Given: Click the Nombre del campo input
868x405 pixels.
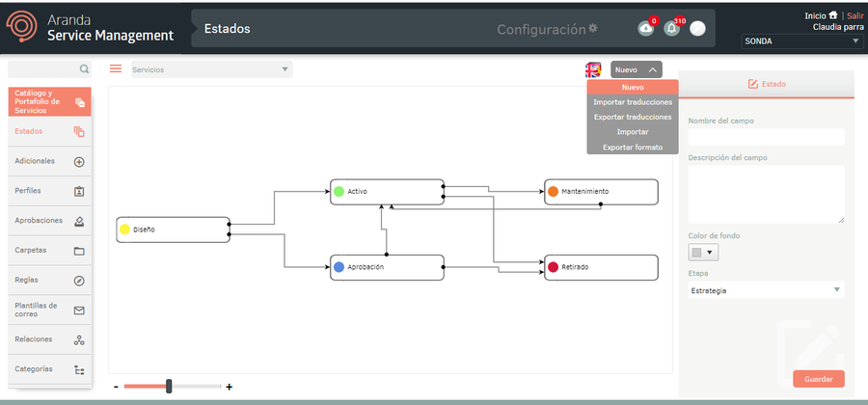Looking at the screenshot, I should click(766, 137).
